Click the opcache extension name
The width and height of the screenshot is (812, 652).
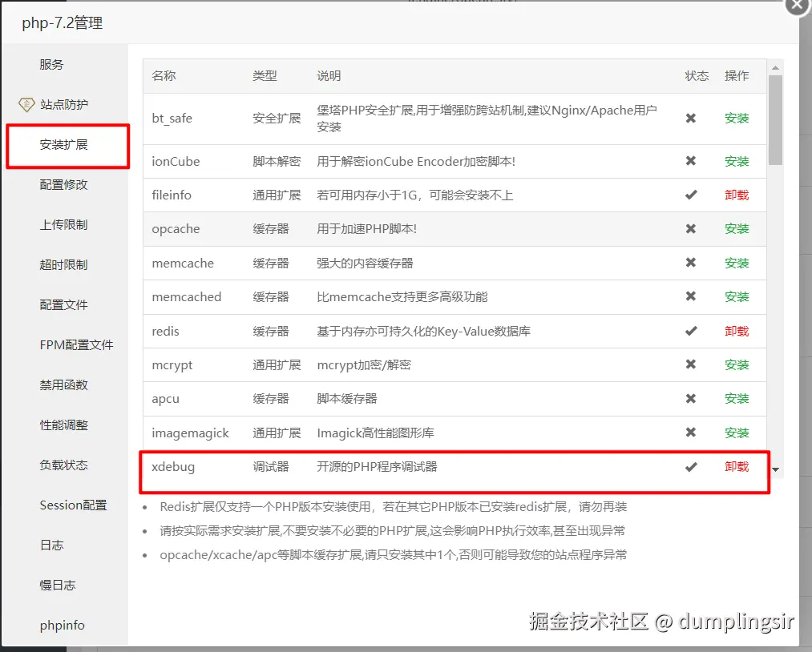click(176, 229)
